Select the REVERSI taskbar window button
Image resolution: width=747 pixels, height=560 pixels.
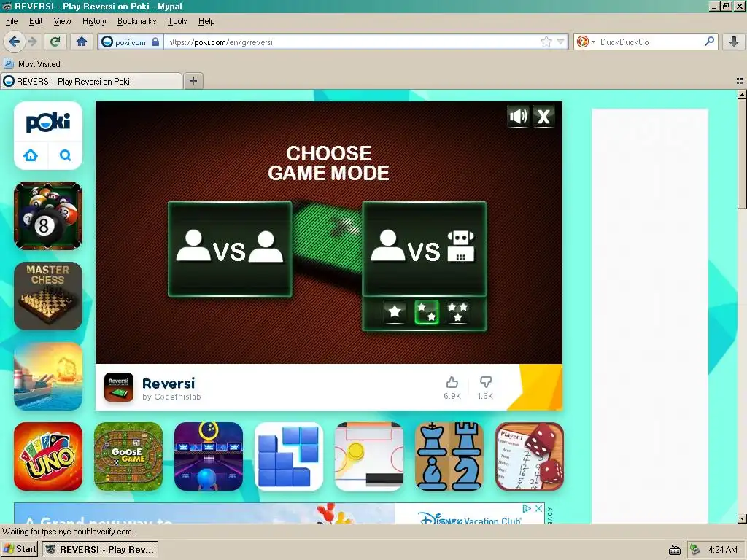[99, 550]
